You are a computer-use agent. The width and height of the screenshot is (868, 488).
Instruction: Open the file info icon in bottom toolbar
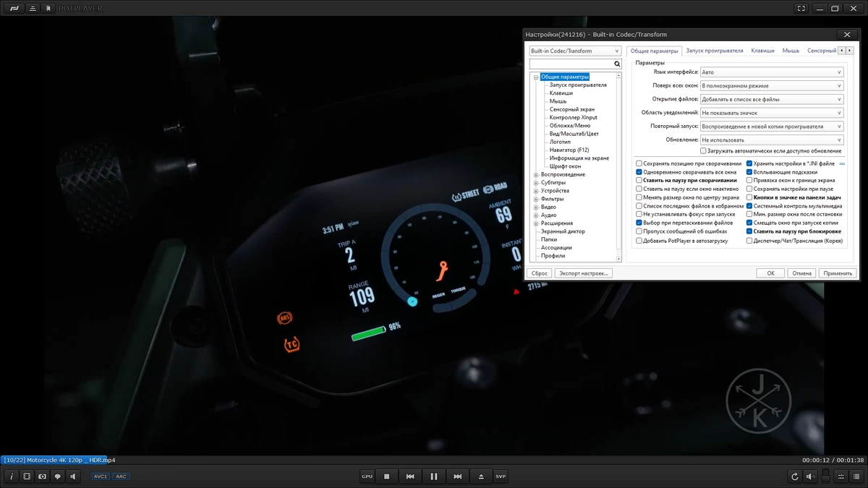point(12,476)
